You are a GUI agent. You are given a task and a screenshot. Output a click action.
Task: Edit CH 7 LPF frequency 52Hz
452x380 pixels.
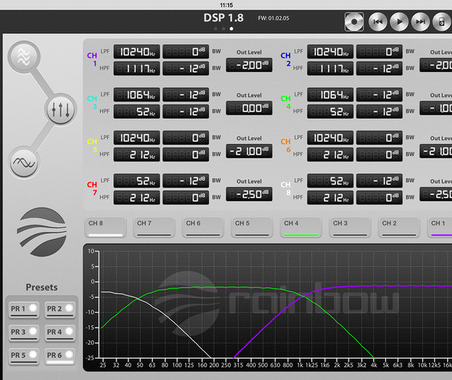pos(137,181)
